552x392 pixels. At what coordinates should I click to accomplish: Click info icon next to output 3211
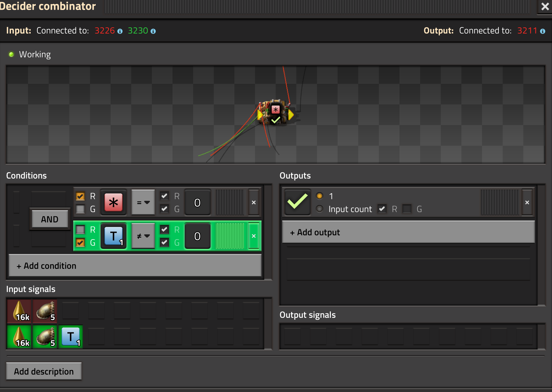pos(543,31)
